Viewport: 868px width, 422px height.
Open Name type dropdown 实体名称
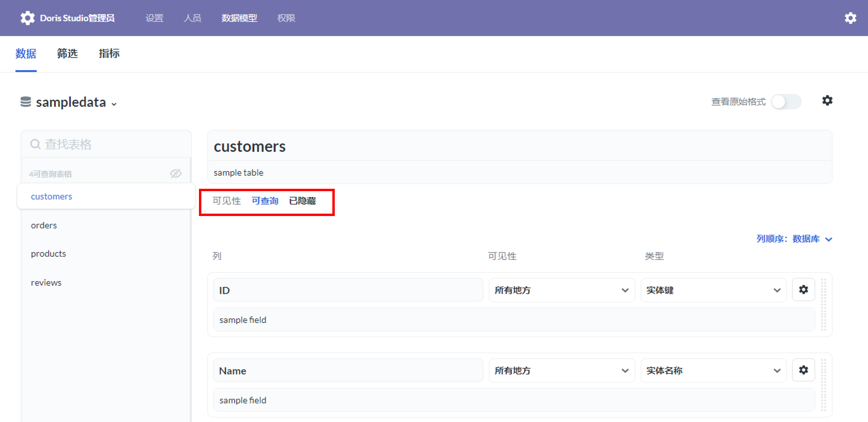714,370
